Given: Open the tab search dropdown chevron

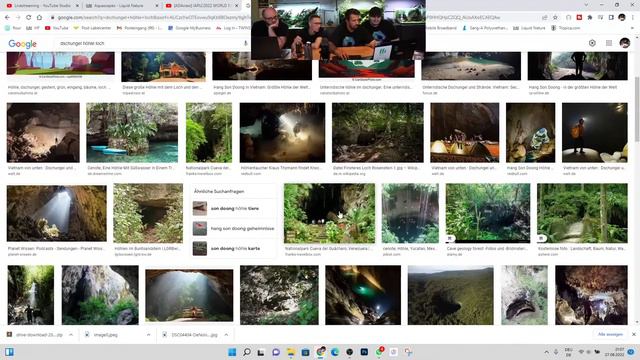Looking at the screenshot, I should coord(586,5).
